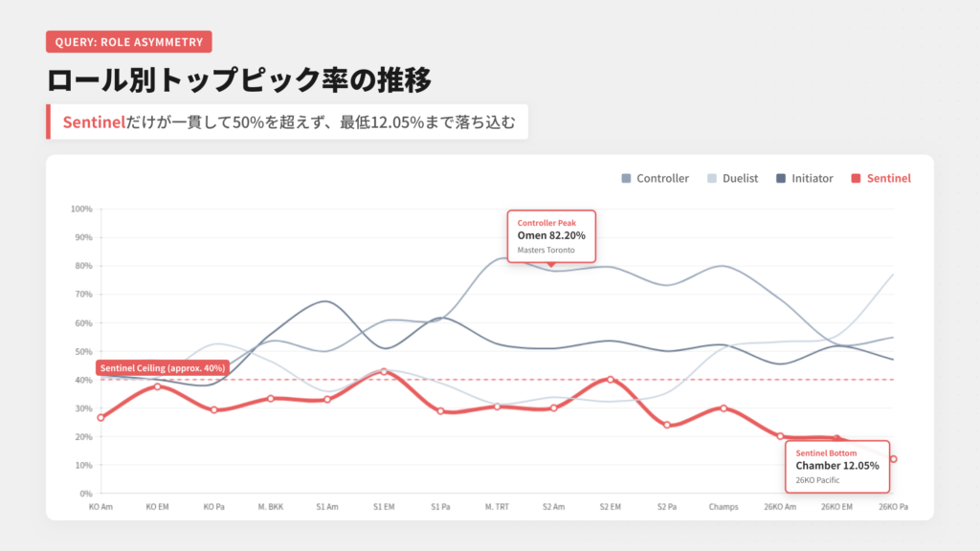The height and width of the screenshot is (551, 980).
Task: Click the Sentinel data point at Champs
Action: pyautogui.click(x=724, y=408)
